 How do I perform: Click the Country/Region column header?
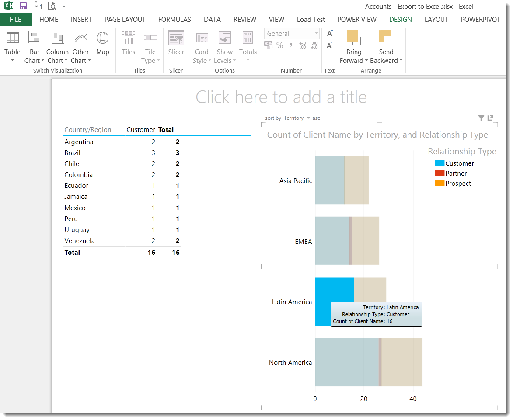[x=88, y=130]
